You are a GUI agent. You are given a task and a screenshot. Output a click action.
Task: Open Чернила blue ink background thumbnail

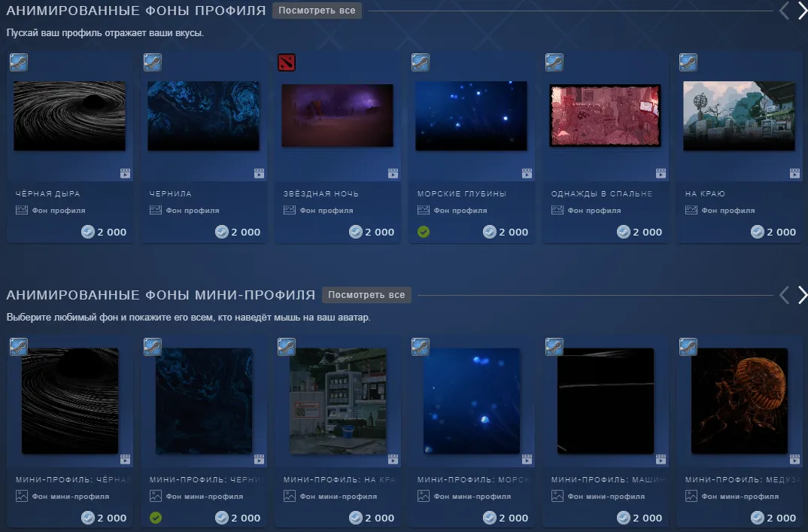[204, 116]
